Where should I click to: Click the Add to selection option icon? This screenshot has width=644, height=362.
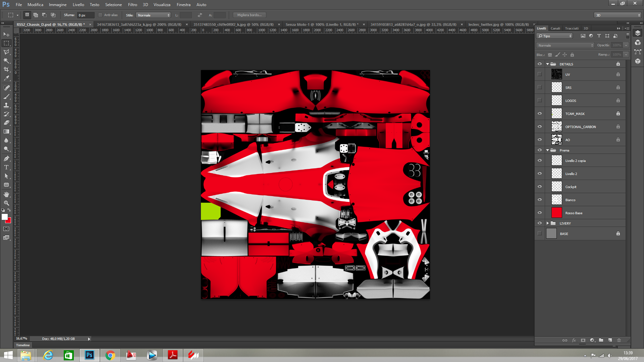(x=36, y=15)
